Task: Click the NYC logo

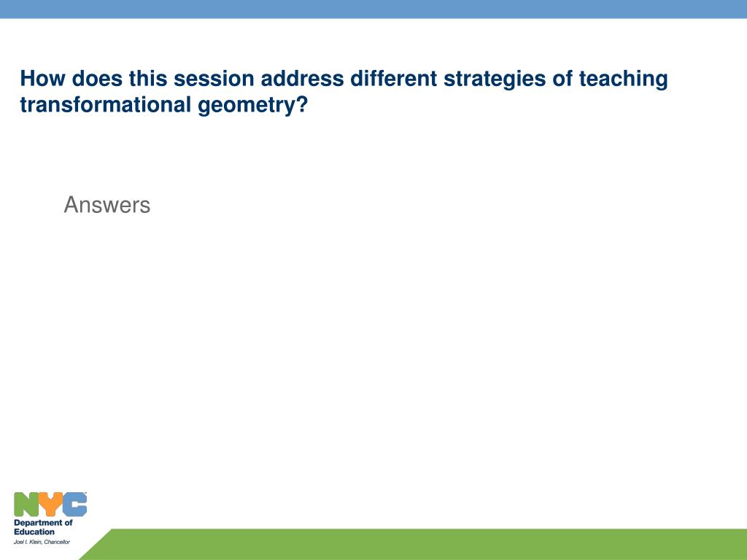Action: click(50, 505)
